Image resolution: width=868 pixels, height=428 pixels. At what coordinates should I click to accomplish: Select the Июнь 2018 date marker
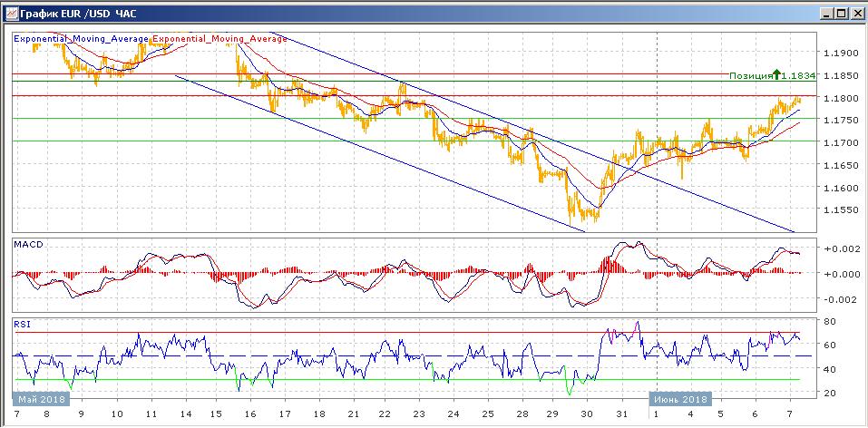679,398
